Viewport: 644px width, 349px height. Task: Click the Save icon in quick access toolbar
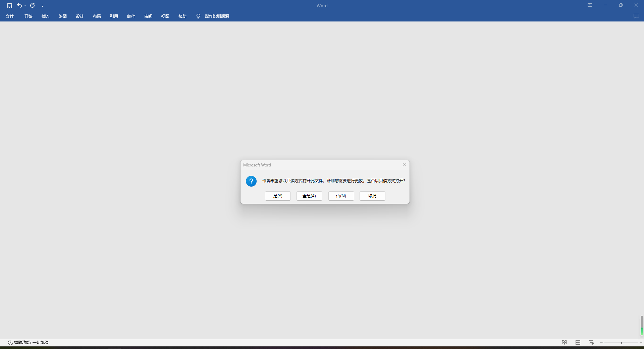(10, 6)
